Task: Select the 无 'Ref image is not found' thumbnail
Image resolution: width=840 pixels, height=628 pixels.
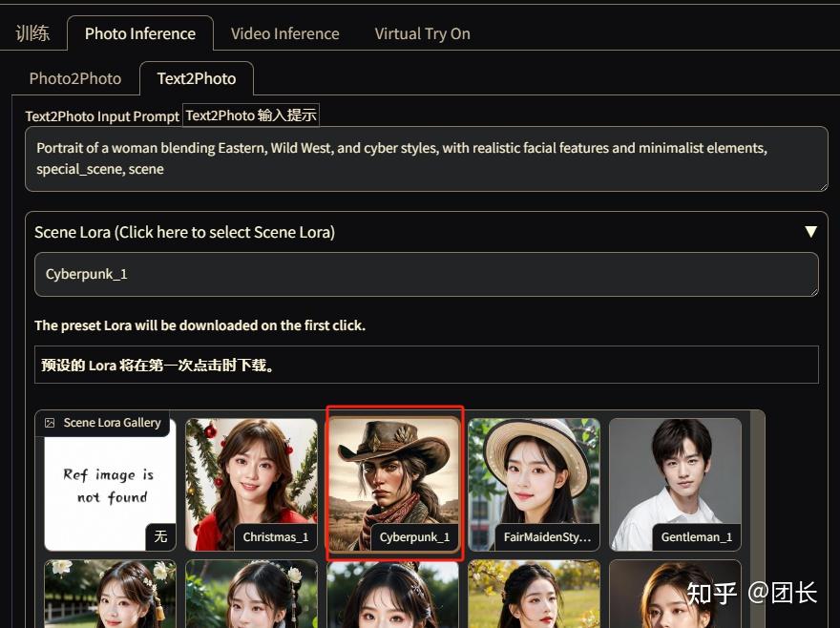Action: [x=110, y=485]
